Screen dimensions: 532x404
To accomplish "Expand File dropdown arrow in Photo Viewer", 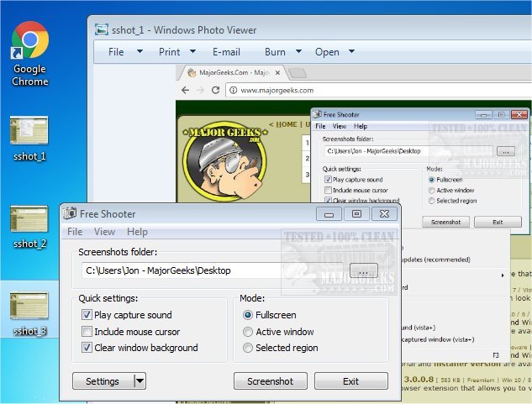I will [140, 51].
